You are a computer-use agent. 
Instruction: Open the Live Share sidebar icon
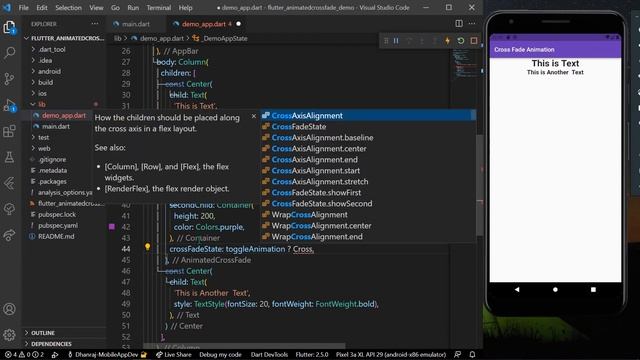tap(9, 236)
